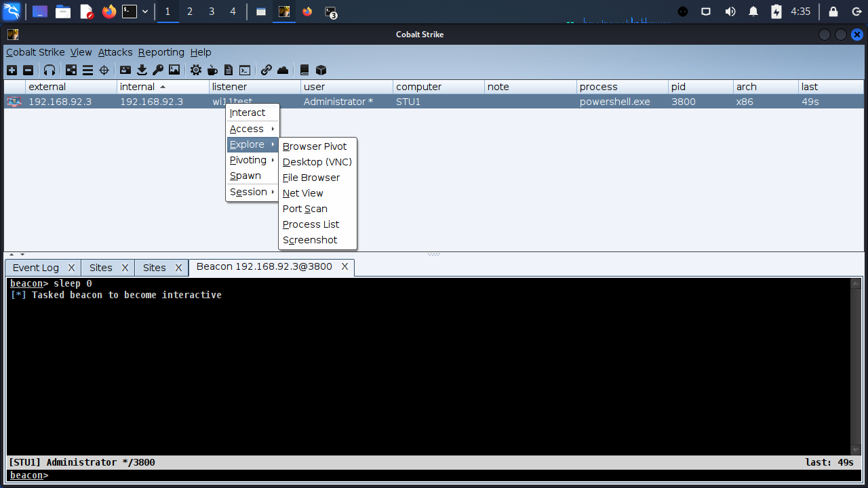Sort by the pid column header
The width and height of the screenshot is (868, 488).
pyautogui.click(x=701, y=87)
